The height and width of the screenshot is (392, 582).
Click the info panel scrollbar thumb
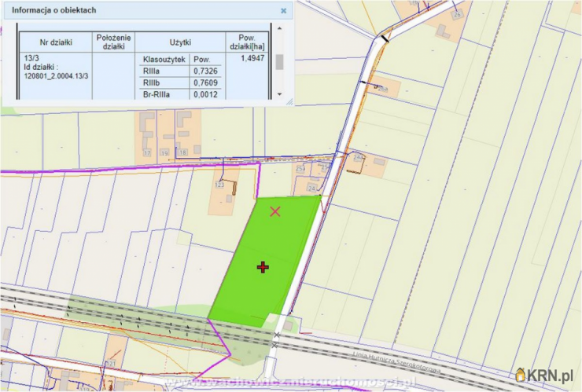tap(279, 62)
